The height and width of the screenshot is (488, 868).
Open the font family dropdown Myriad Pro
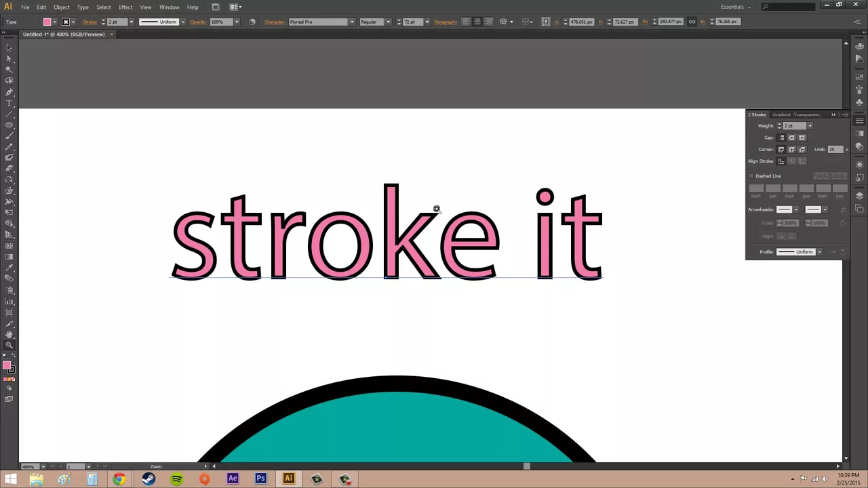351,22
